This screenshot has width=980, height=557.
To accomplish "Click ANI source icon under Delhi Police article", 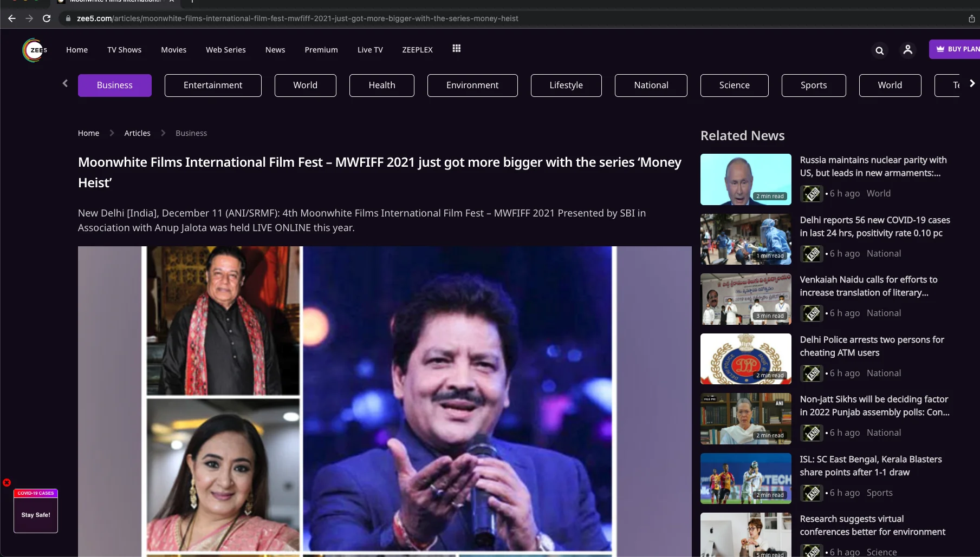I will click(812, 373).
